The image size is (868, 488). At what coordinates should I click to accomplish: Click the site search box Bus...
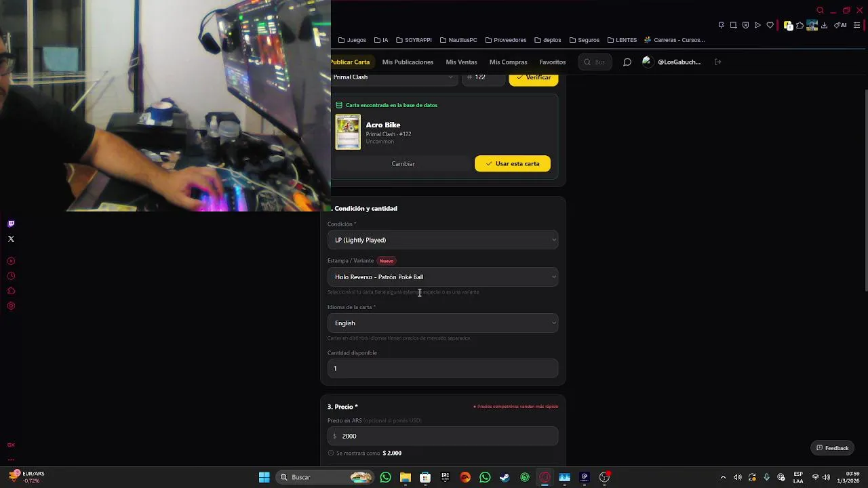pyautogui.click(x=595, y=62)
